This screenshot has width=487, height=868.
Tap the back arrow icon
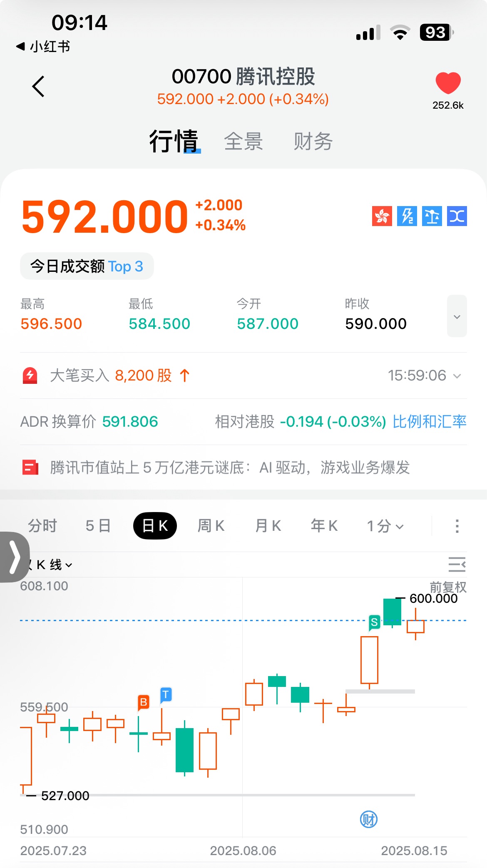pos(38,87)
